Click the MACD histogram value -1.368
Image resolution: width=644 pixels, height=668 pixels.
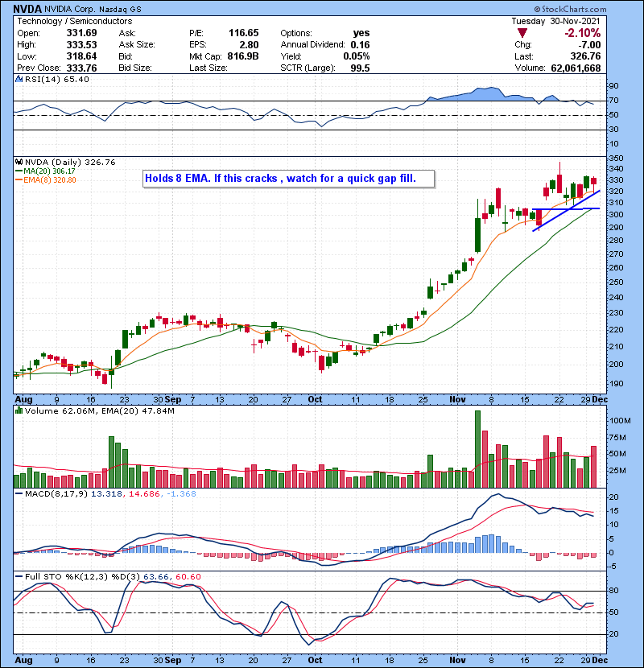click(180, 494)
